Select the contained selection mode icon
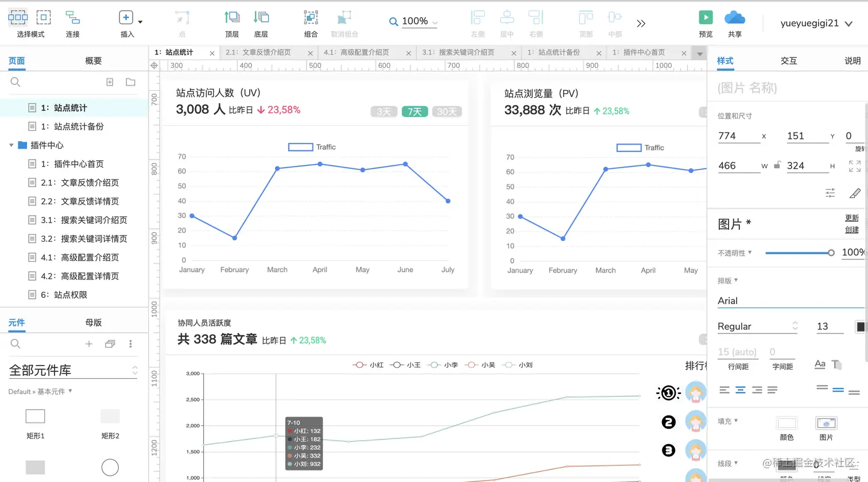This screenshot has width=868, height=482. pos(44,17)
